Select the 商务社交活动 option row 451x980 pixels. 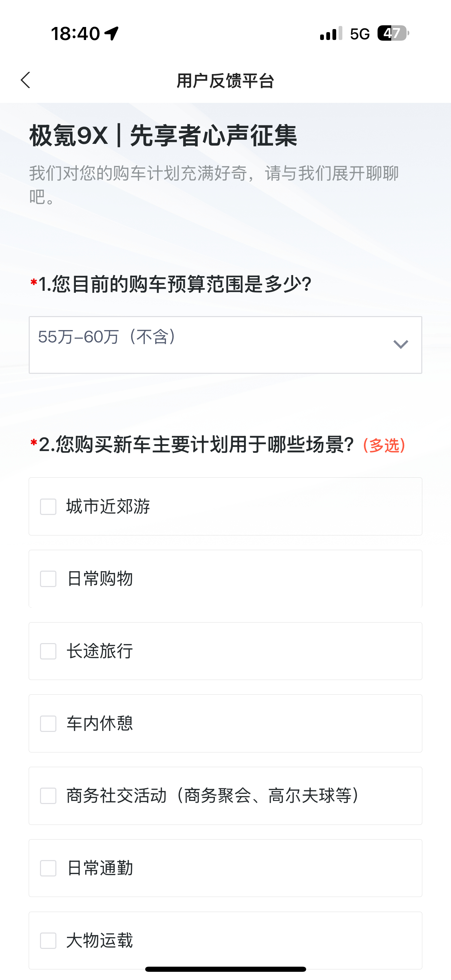[225, 796]
